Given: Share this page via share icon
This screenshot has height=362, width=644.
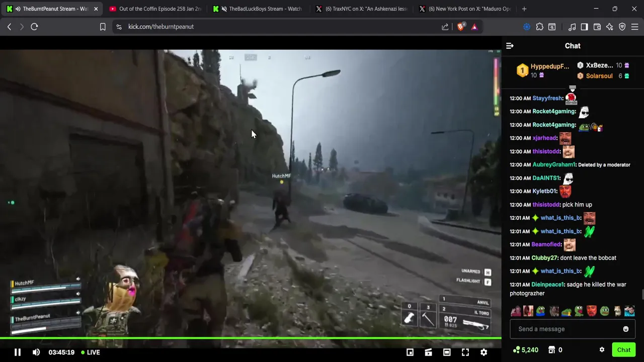Looking at the screenshot, I should tap(445, 27).
